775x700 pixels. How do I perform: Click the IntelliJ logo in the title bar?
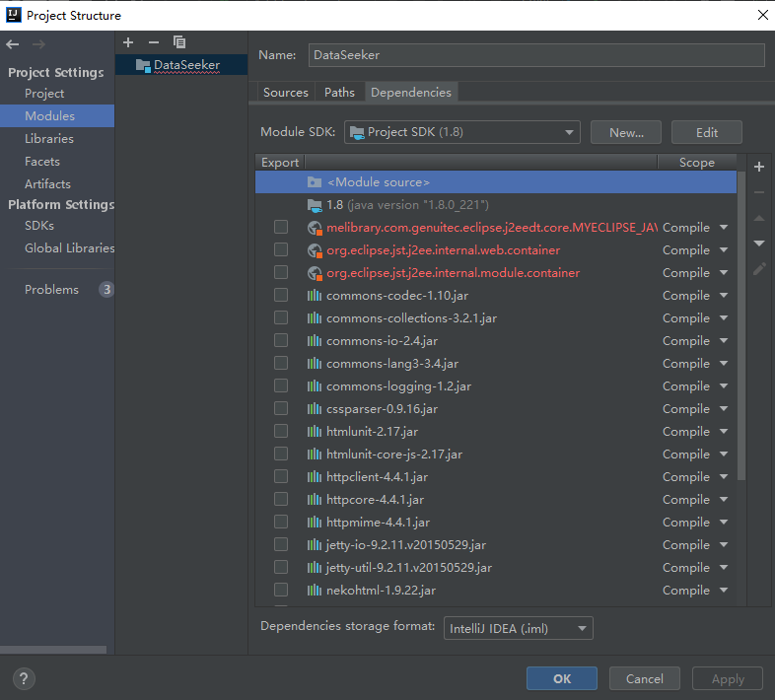coord(14,15)
